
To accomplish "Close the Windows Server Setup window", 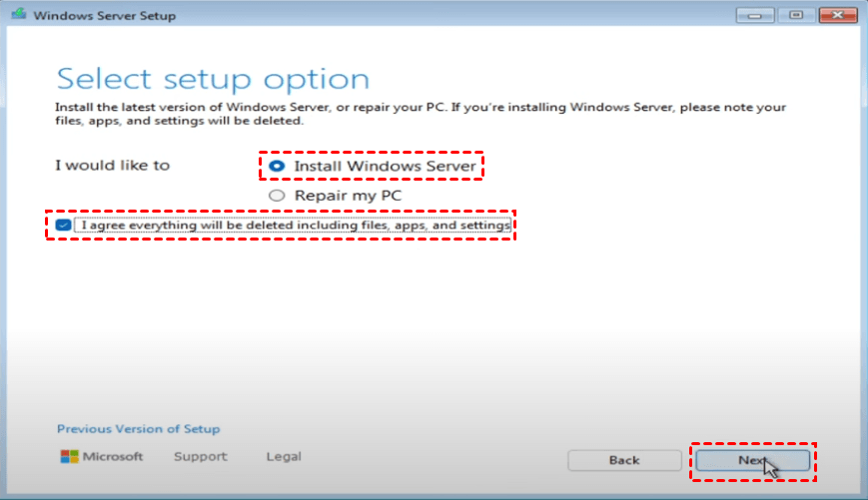I will point(837,15).
